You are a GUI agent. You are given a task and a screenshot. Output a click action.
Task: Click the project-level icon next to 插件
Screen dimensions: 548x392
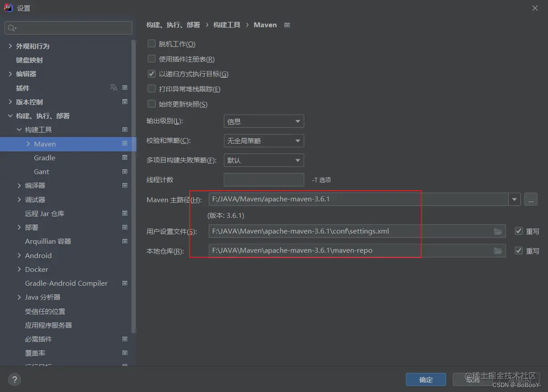coord(125,88)
